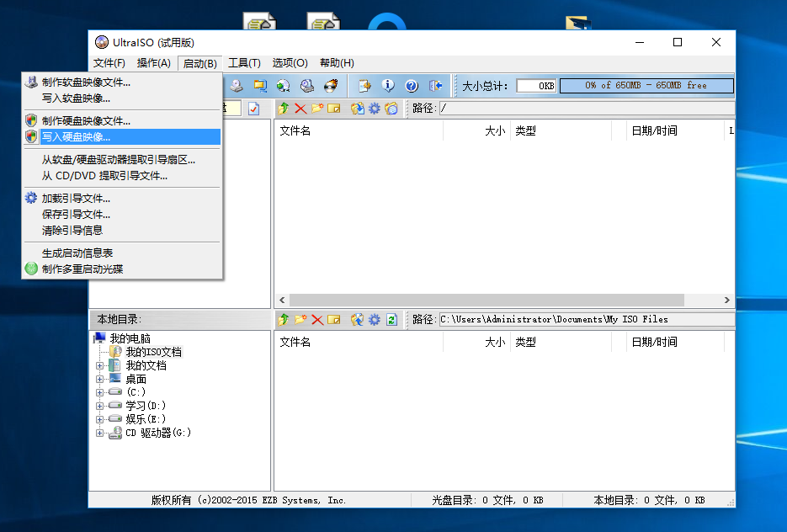Choose 写入软盘映像... menu entry
Image resolution: width=787 pixels, height=532 pixels.
tap(122, 98)
